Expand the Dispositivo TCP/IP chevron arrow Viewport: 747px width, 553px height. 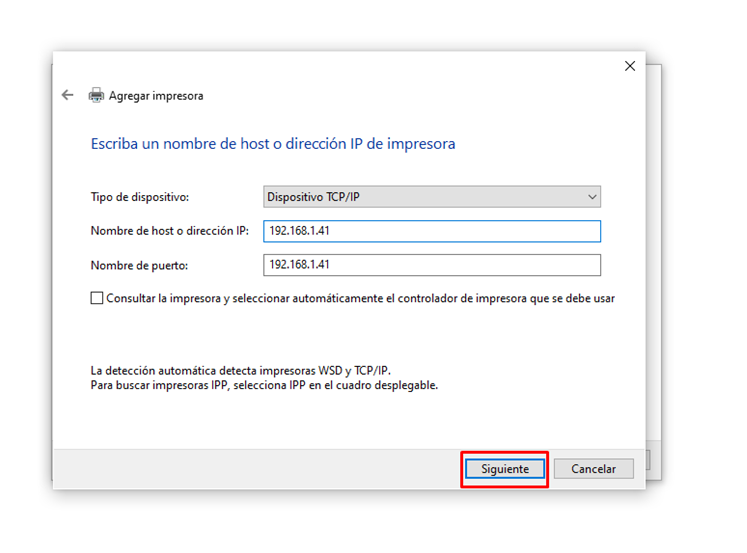tap(592, 197)
